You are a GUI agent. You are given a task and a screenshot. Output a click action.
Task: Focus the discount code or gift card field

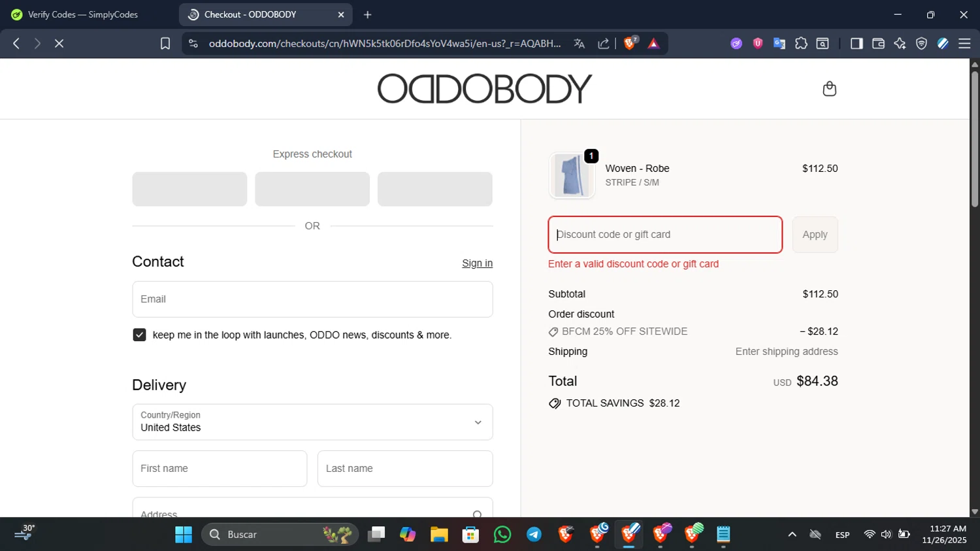[665, 235]
